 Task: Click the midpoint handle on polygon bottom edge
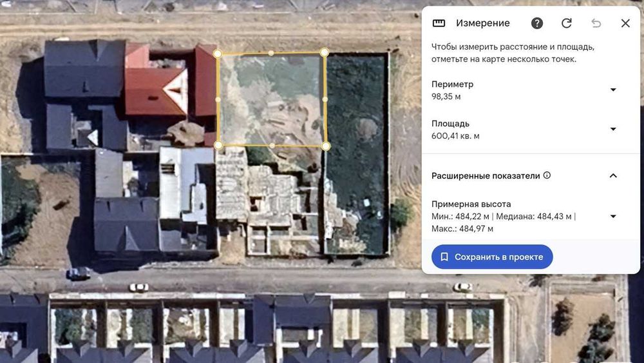pyautogui.click(x=272, y=146)
